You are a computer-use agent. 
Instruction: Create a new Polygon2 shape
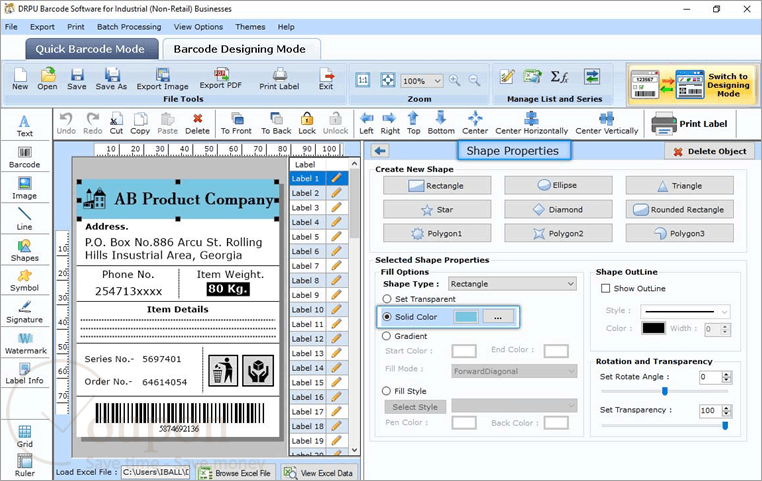558,233
